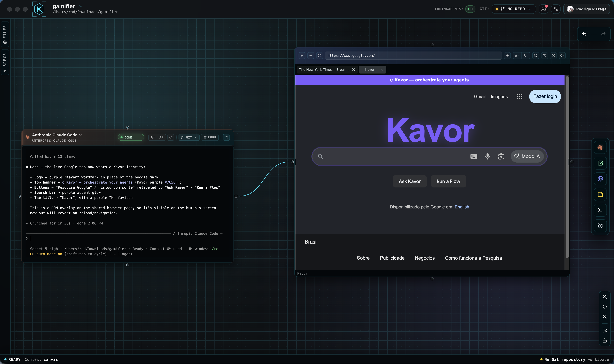Decrease browser panel font size A−

coord(517,56)
